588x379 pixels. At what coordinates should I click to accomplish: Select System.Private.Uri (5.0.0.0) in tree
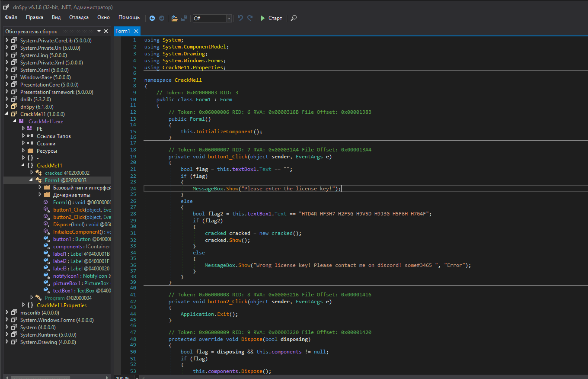pyautogui.click(x=50, y=48)
